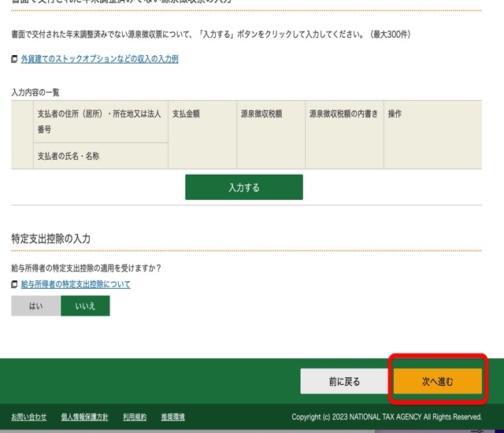The image size is (504, 433).
Task: Click the 特定支出控除の入力 section heading
Action: (51, 238)
